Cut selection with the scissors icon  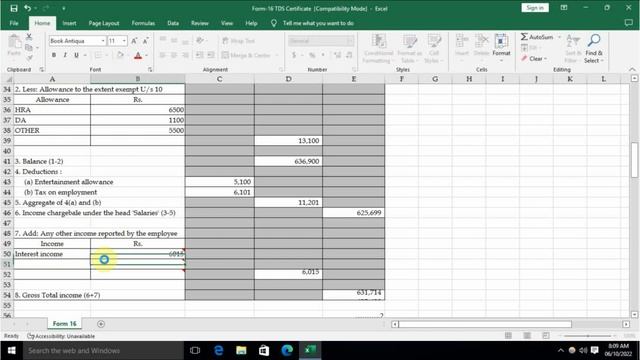pos(29,37)
